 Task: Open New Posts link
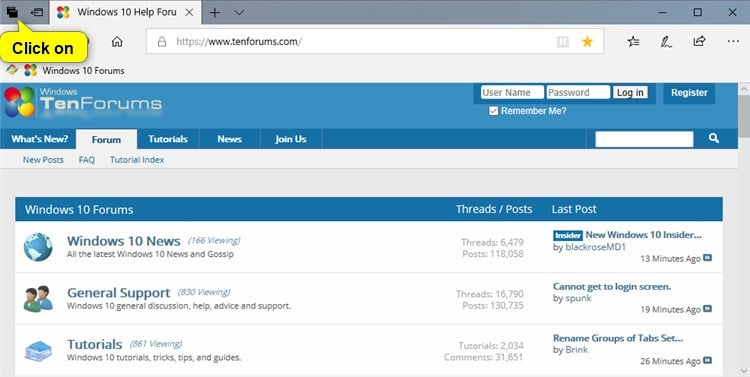click(43, 160)
